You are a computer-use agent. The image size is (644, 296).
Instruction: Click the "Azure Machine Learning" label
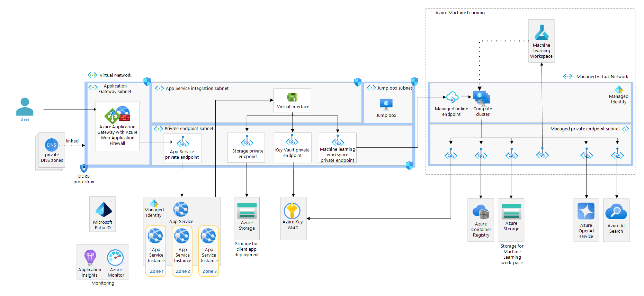[460, 13]
